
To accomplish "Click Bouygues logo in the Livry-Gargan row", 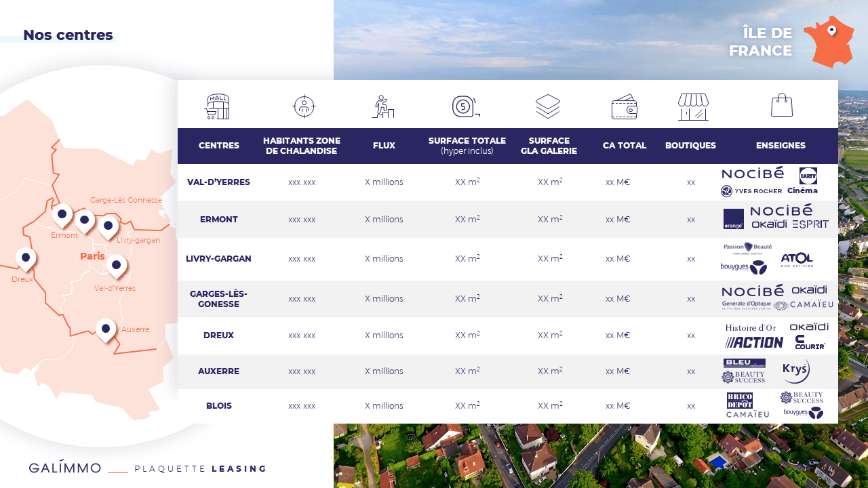I will [x=744, y=267].
